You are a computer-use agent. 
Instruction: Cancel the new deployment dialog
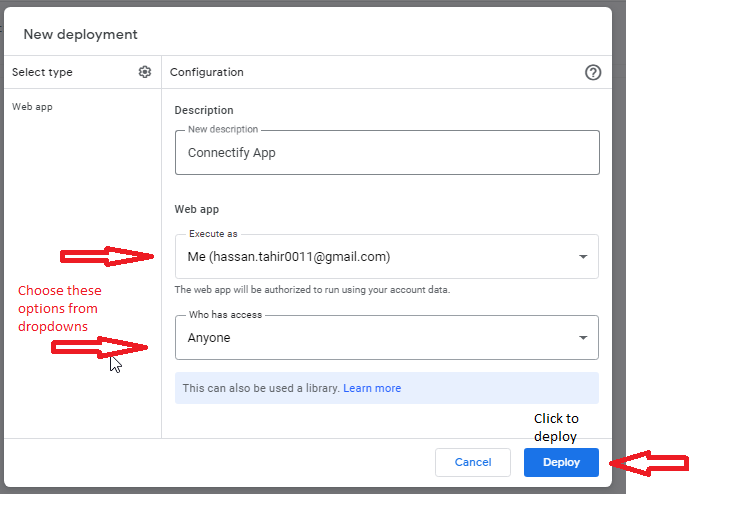(x=473, y=462)
